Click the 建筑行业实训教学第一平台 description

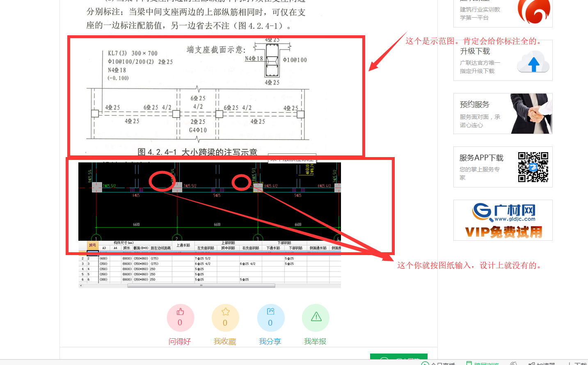(x=480, y=14)
